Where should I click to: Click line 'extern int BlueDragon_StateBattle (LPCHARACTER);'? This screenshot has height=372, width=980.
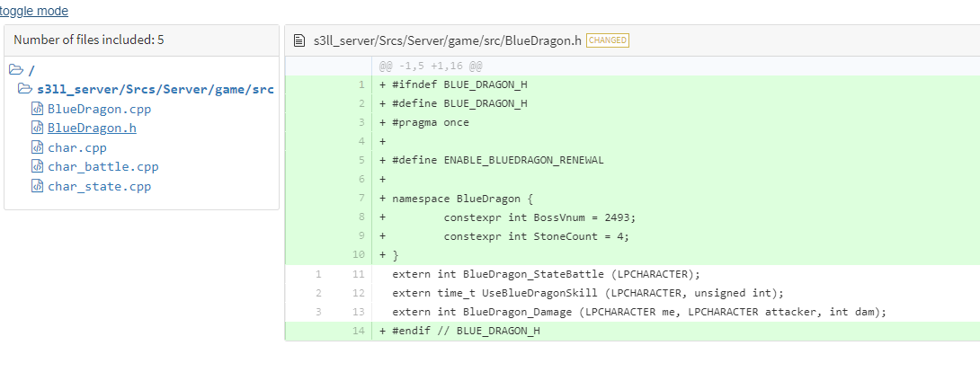click(x=547, y=274)
